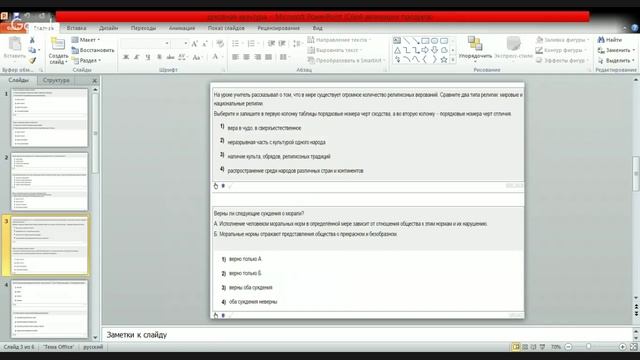Click the Упорядочить arrange button
Viewport: 640px width, 360px height.
[475, 49]
